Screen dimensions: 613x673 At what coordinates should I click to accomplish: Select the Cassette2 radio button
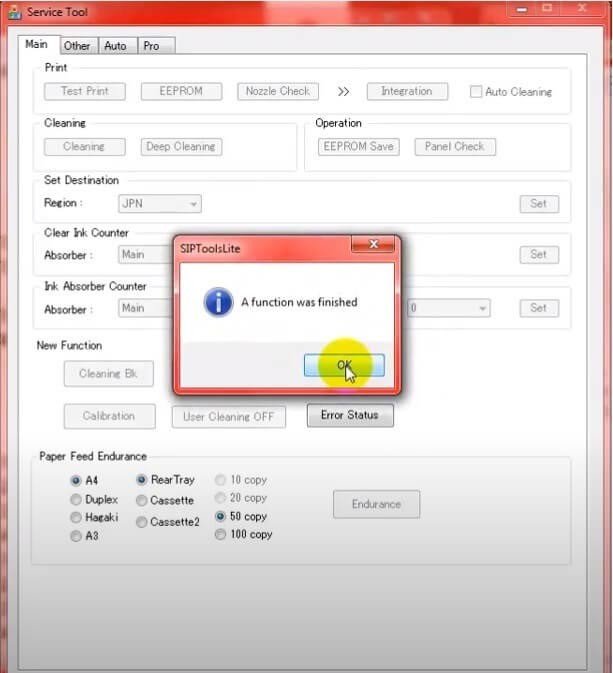coord(142,522)
